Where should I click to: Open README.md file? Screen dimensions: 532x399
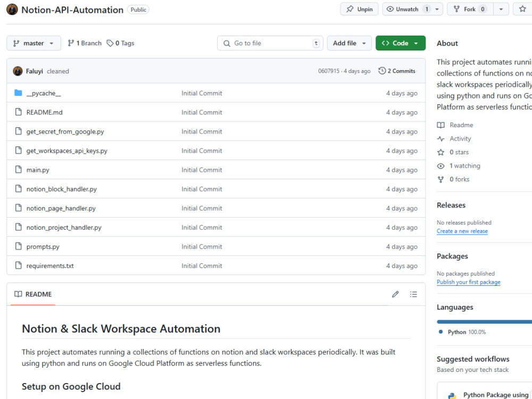(x=45, y=112)
